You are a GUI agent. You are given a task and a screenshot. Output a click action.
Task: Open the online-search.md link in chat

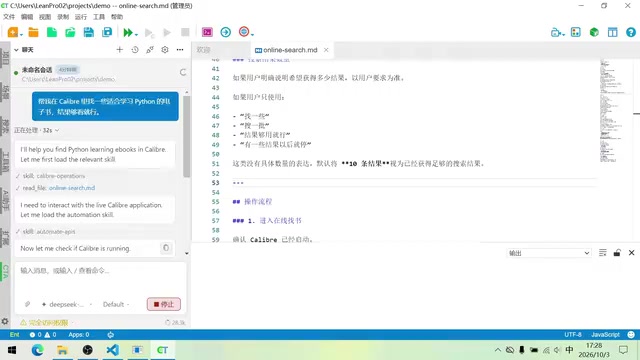72,188
